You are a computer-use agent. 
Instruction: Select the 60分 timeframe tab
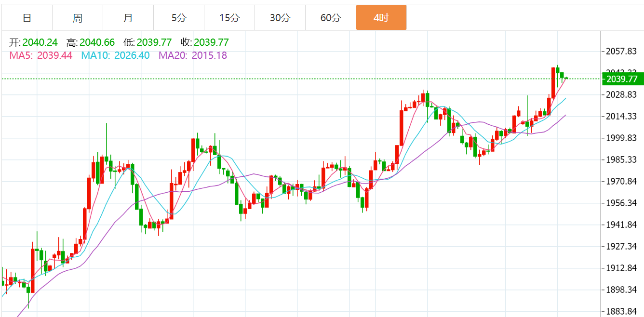331,18
